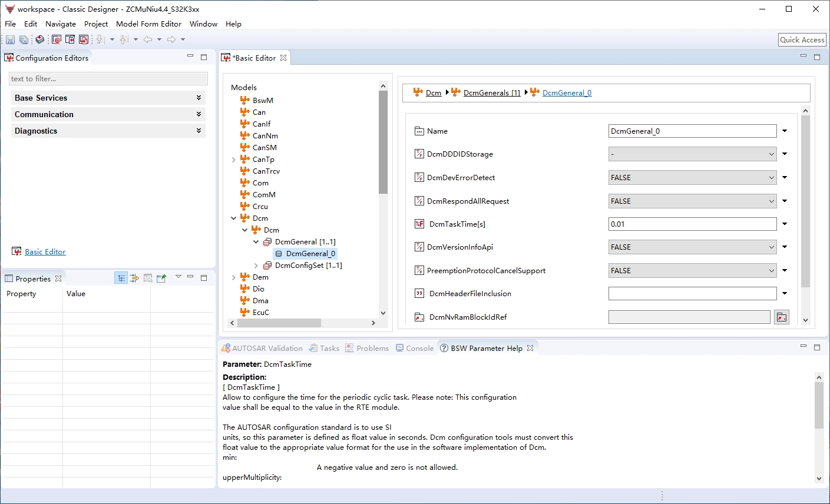Pin the Properties view to selection

coord(161,278)
